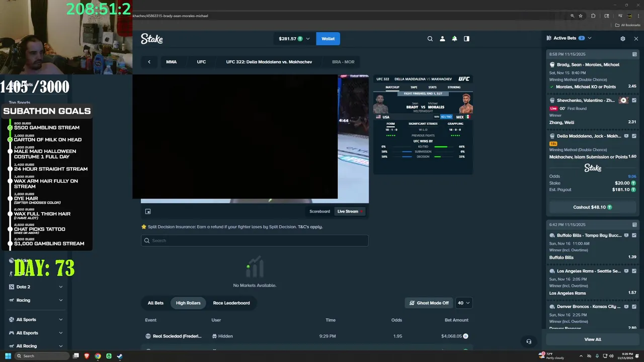Image resolution: width=644 pixels, height=362 pixels.
Task: Open the Windows Start button
Action: pos(8,356)
